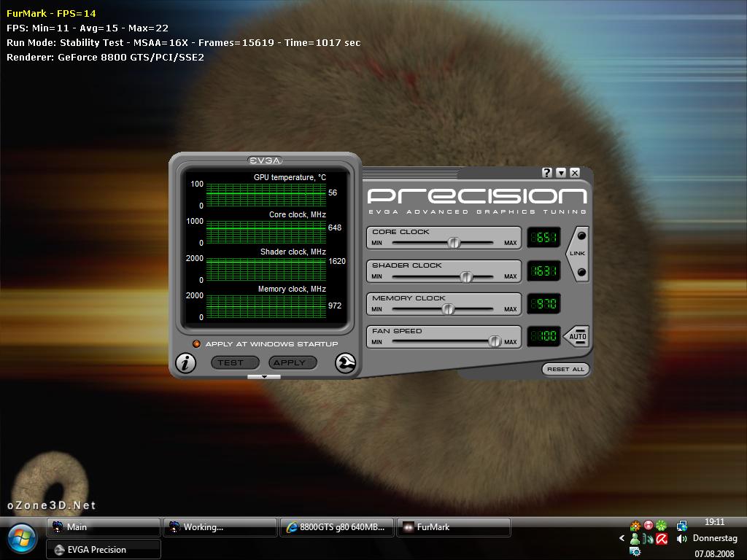Click the Precision minimize-to-tray arrow button
Viewport: 747px width, 560px height.
(x=561, y=173)
